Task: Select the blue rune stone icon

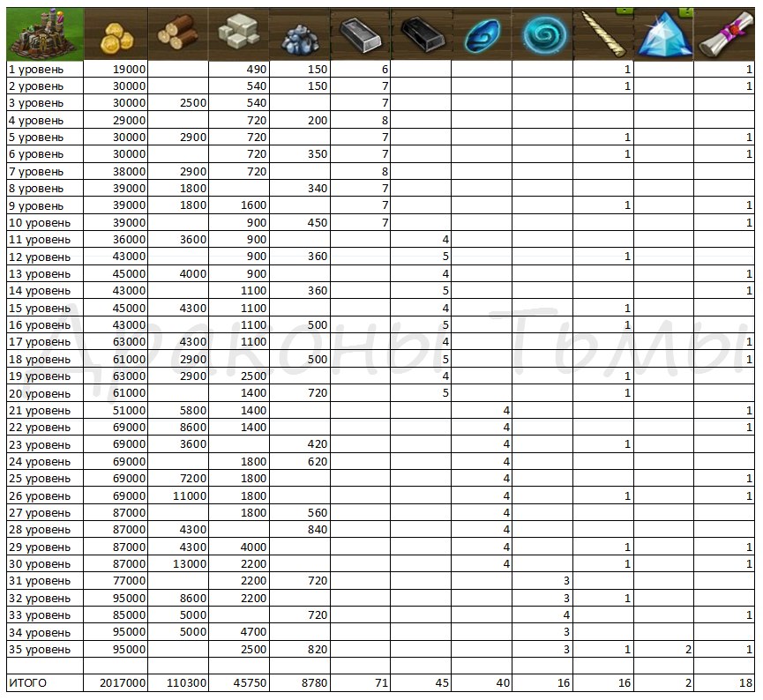Action: click(482, 35)
